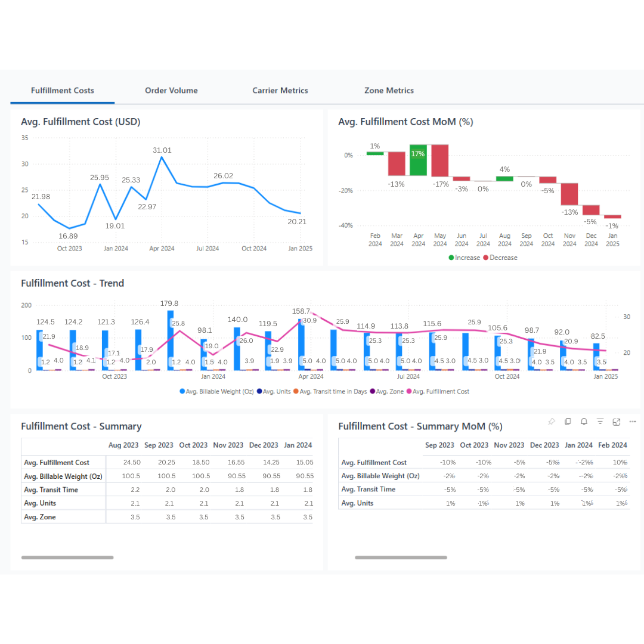This screenshot has width=644, height=644.
Task: Click the Summary MoM table horizontal scrollbar
Action: [401, 558]
